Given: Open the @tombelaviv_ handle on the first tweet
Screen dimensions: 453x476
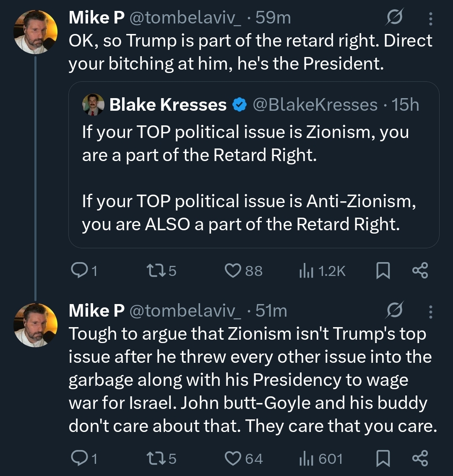Looking at the screenshot, I should click(x=185, y=18).
